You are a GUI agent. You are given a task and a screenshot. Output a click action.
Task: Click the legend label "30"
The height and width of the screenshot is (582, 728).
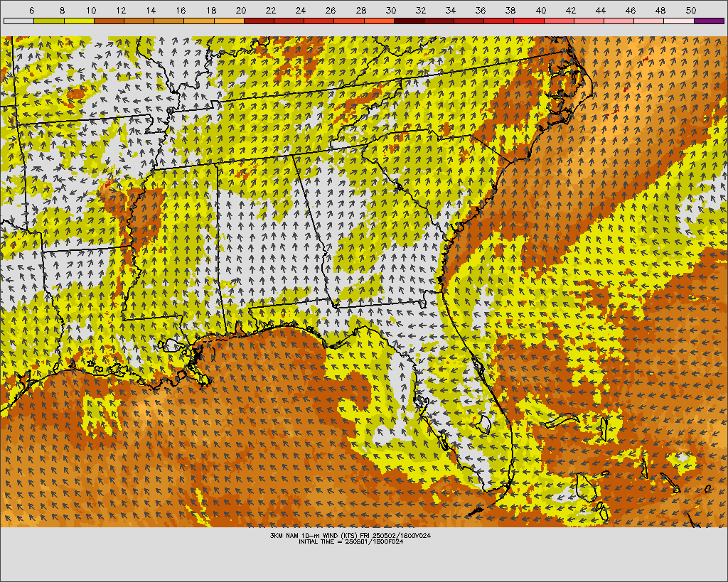[x=391, y=10]
